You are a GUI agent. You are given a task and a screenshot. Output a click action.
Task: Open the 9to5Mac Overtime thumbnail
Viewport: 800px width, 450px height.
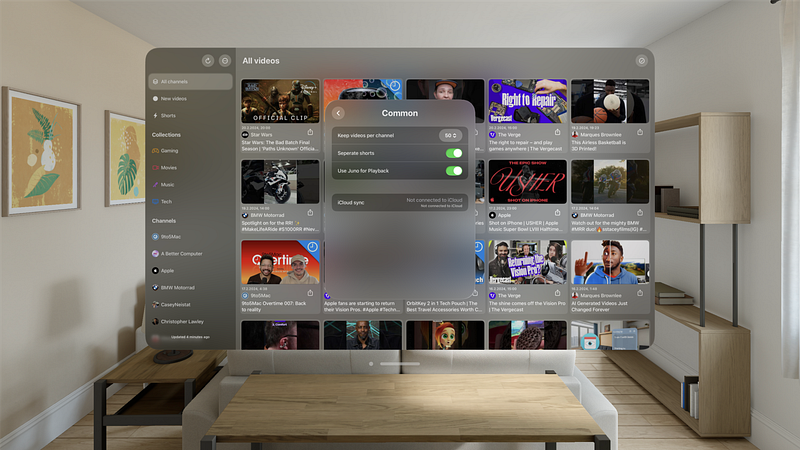pos(280,262)
